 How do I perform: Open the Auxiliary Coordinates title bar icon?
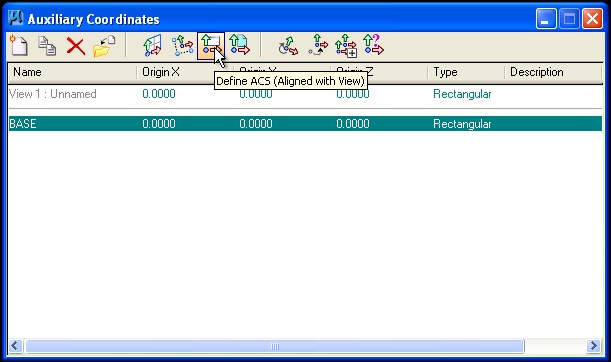click(x=16, y=18)
